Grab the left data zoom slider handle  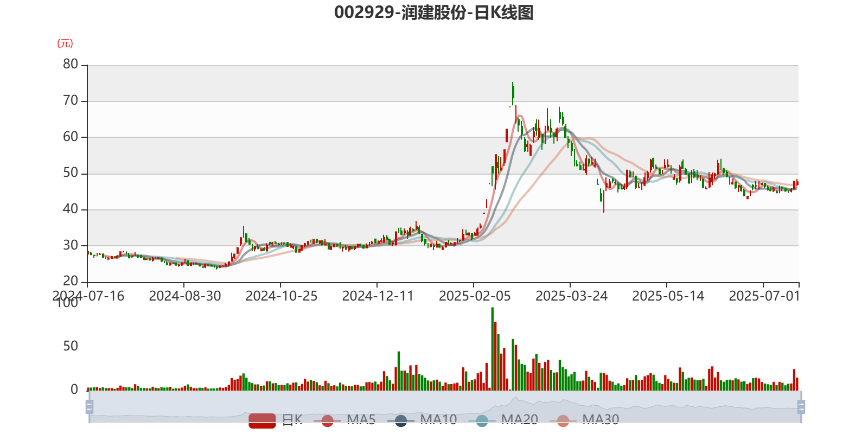[x=90, y=406]
